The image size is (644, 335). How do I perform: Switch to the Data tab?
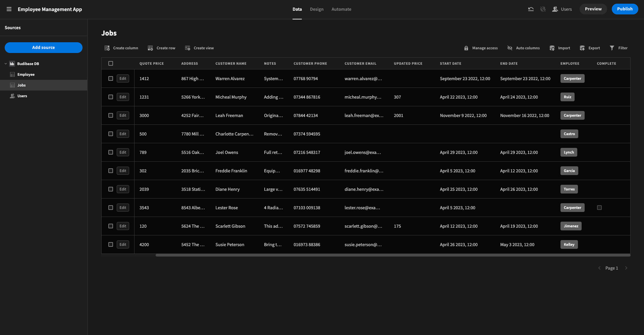pos(297,9)
